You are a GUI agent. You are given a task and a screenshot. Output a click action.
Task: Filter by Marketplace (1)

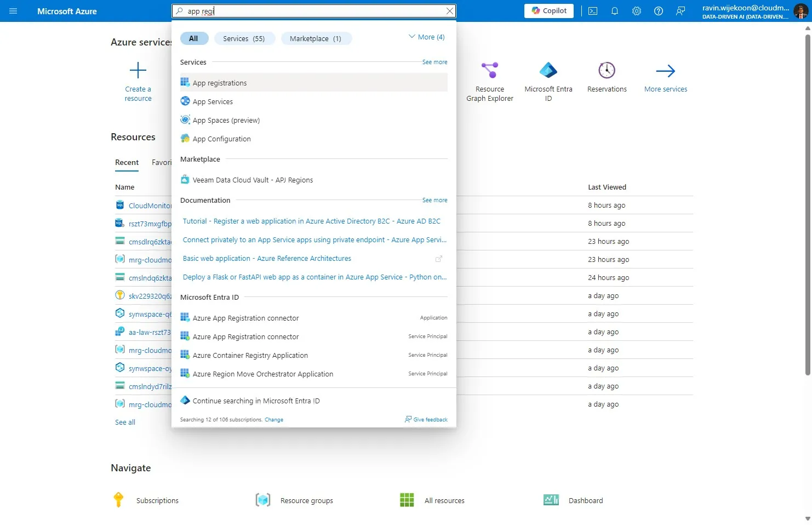(316, 38)
